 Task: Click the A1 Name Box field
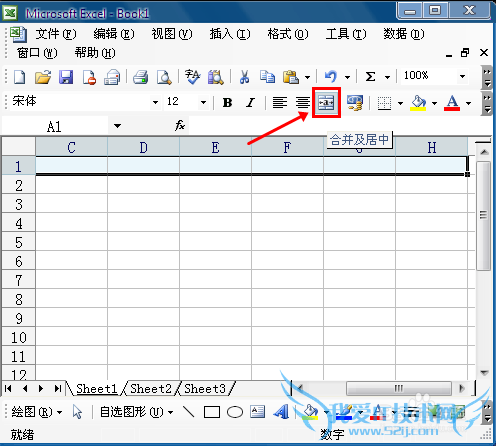55,126
